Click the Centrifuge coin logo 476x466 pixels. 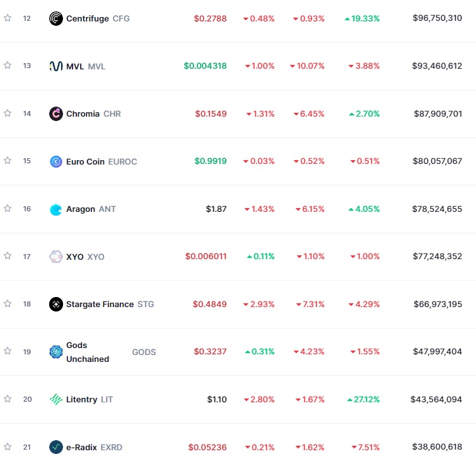click(x=56, y=18)
